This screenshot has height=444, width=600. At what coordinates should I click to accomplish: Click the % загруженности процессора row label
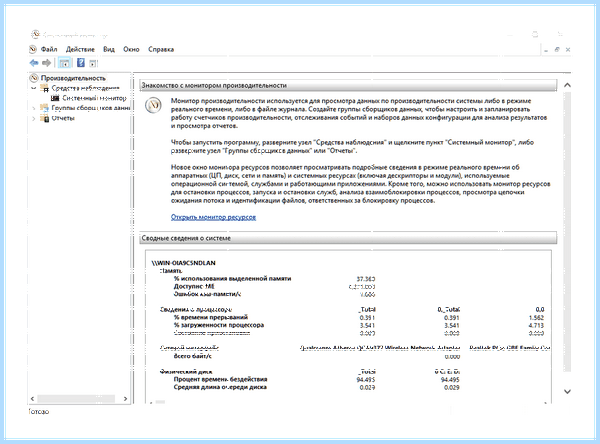coord(219,325)
